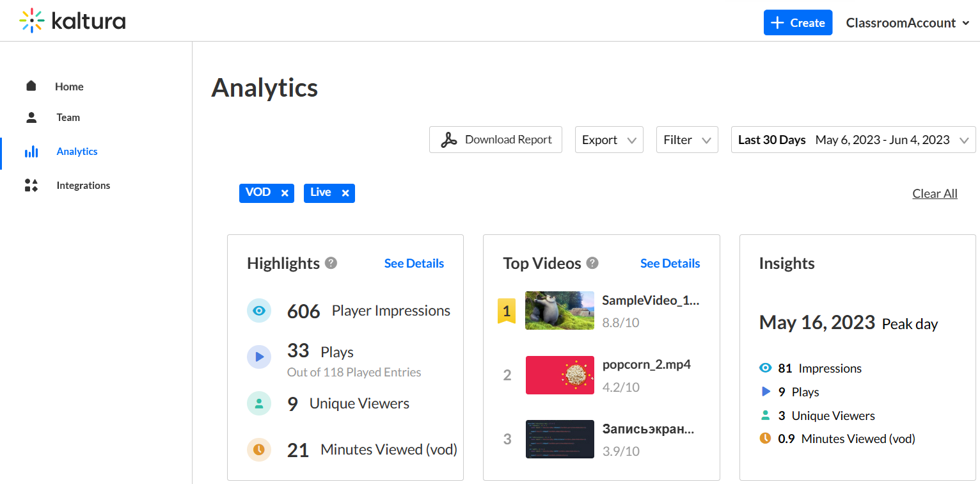Image resolution: width=980 pixels, height=484 pixels.
Task: Expand the ClassroomAccount user menu
Action: coord(908,23)
